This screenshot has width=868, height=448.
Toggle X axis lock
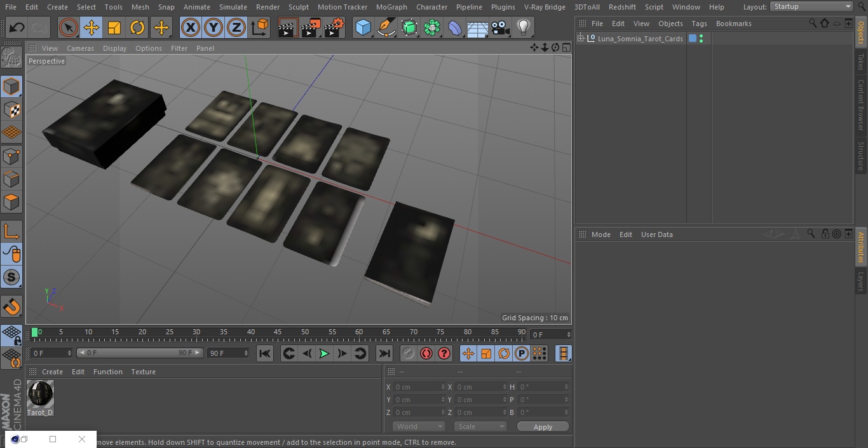(191, 27)
